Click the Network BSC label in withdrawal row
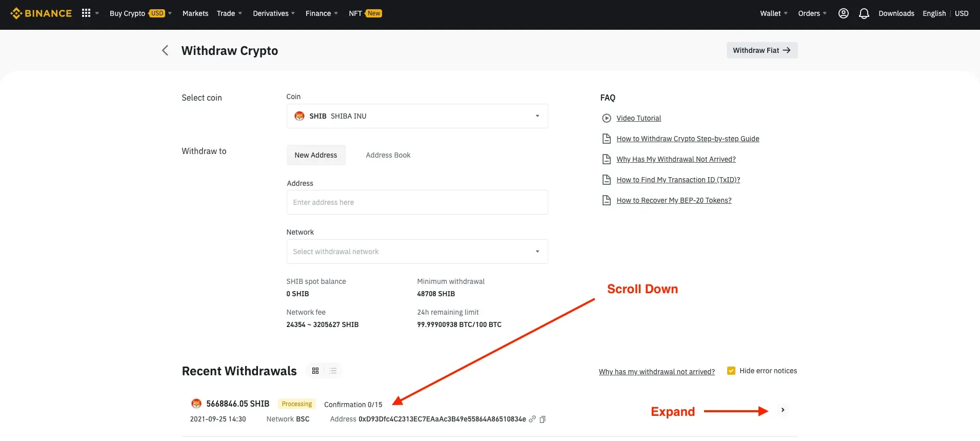The width and height of the screenshot is (980, 441). point(288,419)
